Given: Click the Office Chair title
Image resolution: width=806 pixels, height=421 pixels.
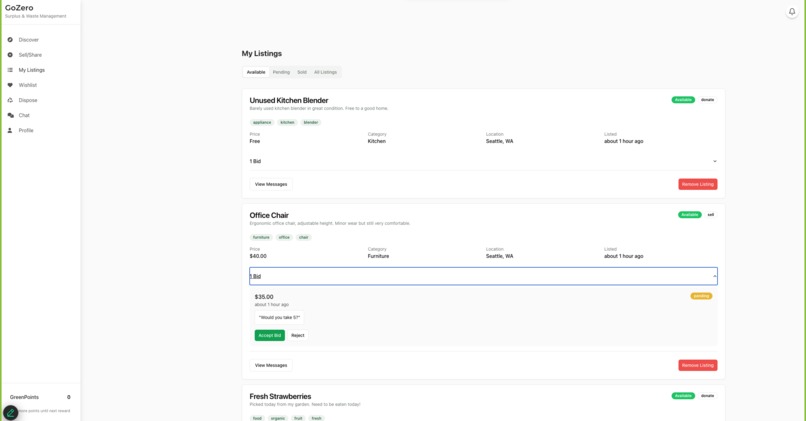Looking at the screenshot, I should [269, 215].
